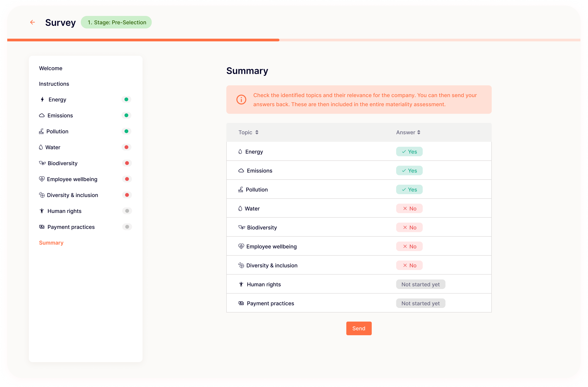Click the Pollution factory icon in sidebar

[x=41, y=131]
